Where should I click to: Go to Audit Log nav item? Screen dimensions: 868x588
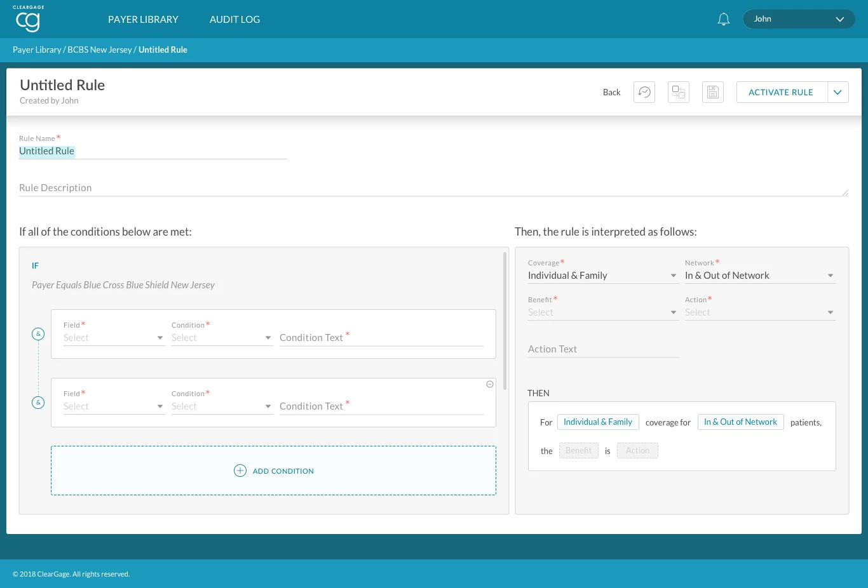(234, 19)
